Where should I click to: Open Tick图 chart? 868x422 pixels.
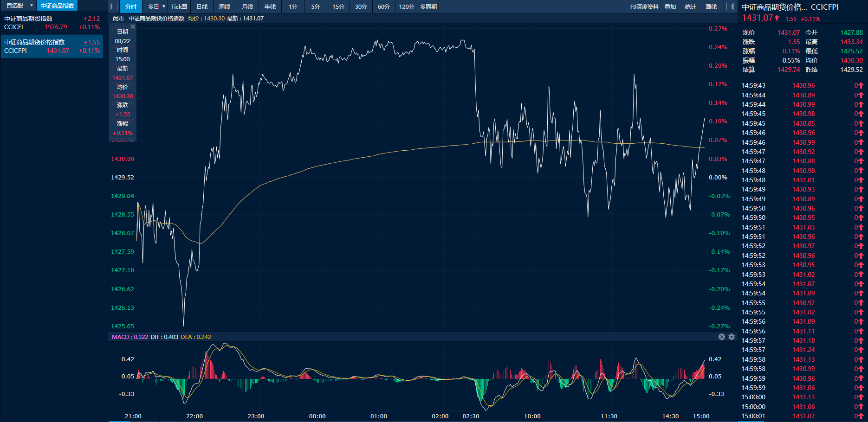pyautogui.click(x=179, y=6)
